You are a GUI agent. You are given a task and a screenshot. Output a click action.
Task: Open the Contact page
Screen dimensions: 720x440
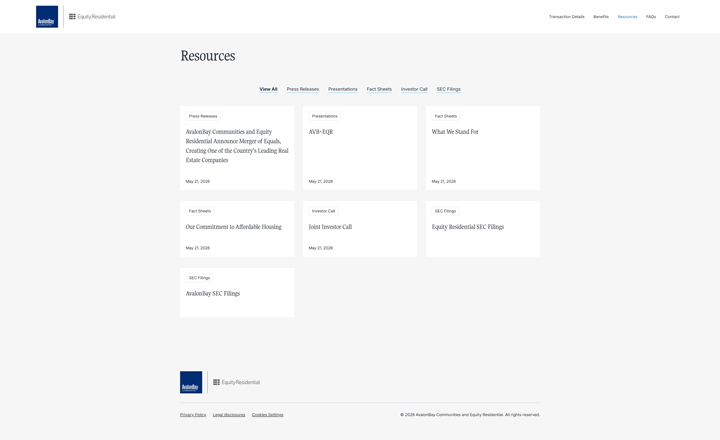(672, 17)
